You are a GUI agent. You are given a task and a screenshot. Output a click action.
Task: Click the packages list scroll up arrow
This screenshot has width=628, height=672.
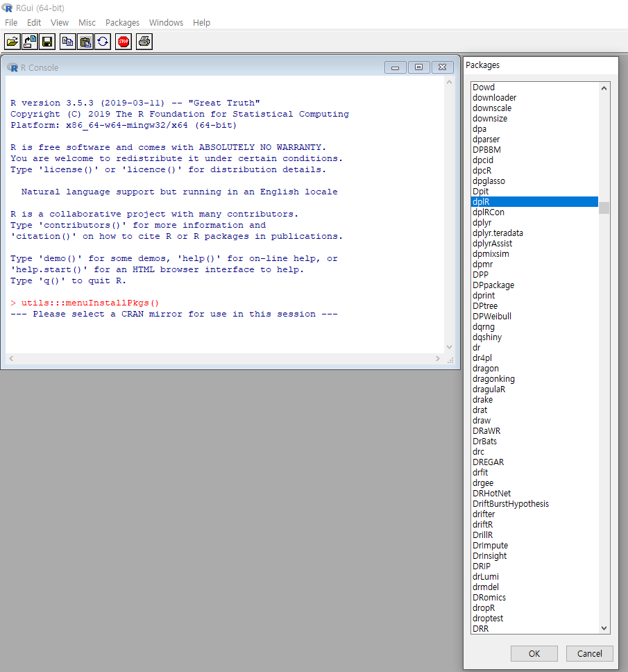[604, 88]
